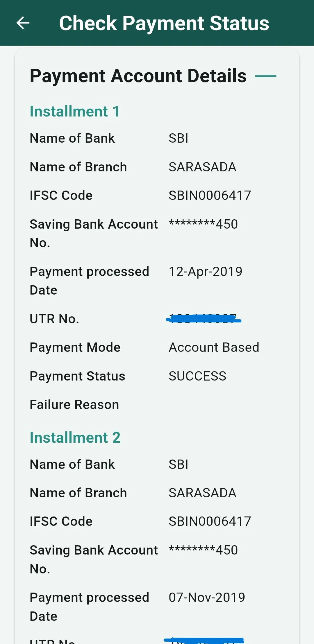314x644 pixels.
Task: Select the Account Based payment mode value
Action: pos(214,347)
